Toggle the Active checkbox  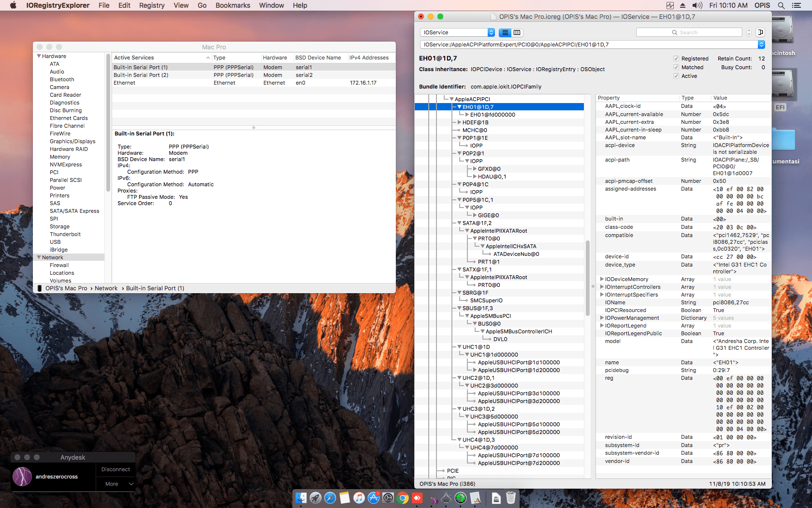(676, 76)
